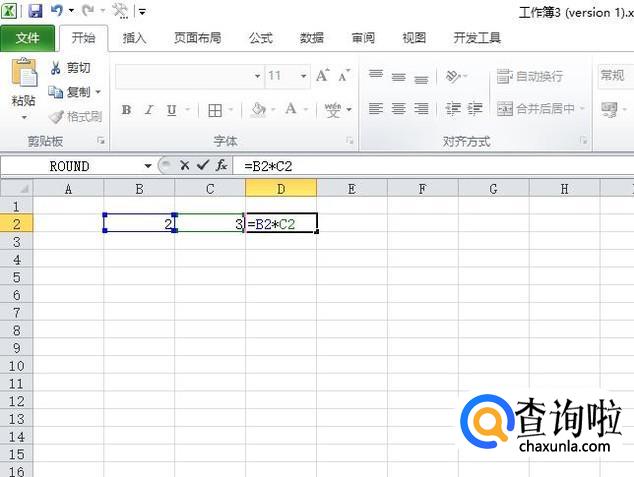Open the 页面布局 tab
The image size is (634, 477).
pos(197,38)
